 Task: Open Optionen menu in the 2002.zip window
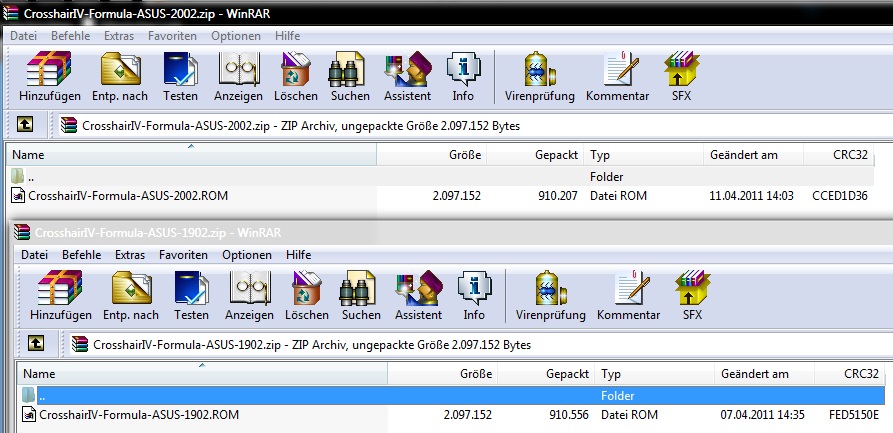(x=236, y=36)
